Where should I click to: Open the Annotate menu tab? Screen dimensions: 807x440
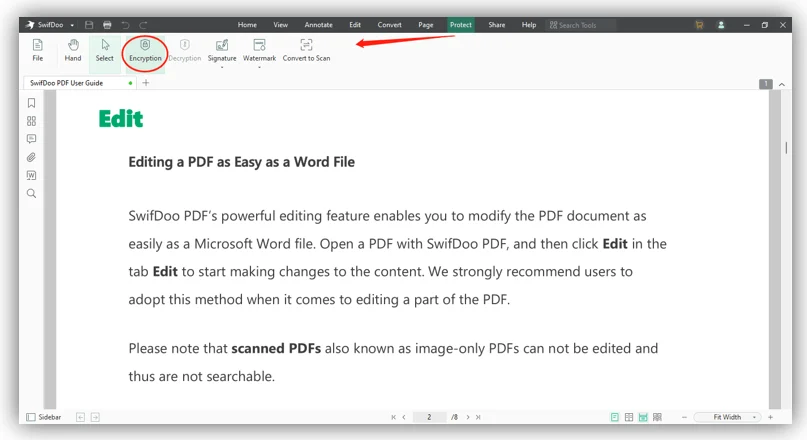click(319, 25)
